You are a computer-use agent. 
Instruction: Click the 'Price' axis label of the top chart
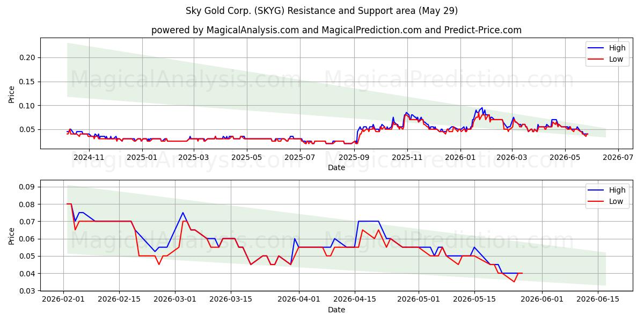pos(12,94)
